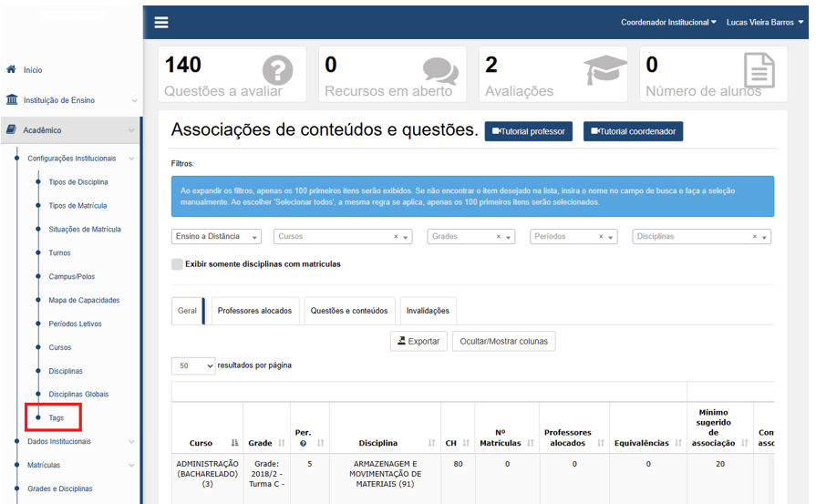This screenshot has width=816, height=504.
Task: Open the Cursos filter dropdown
Action: tap(343, 237)
